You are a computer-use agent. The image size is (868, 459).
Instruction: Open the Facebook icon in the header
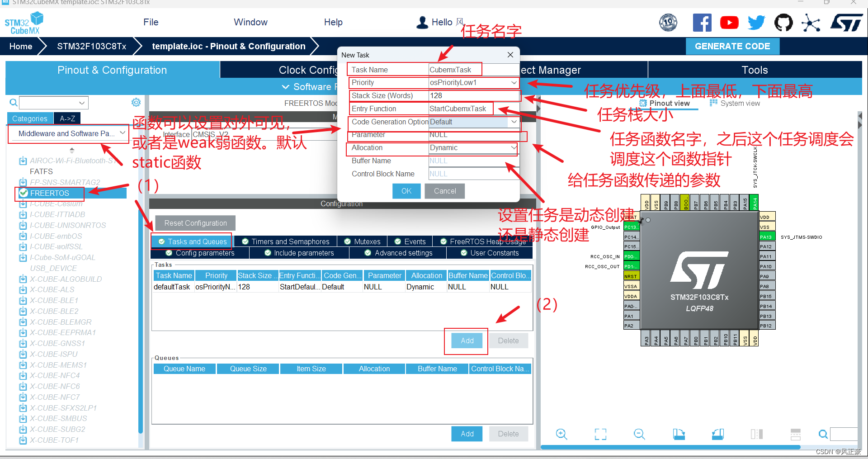click(702, 22)
